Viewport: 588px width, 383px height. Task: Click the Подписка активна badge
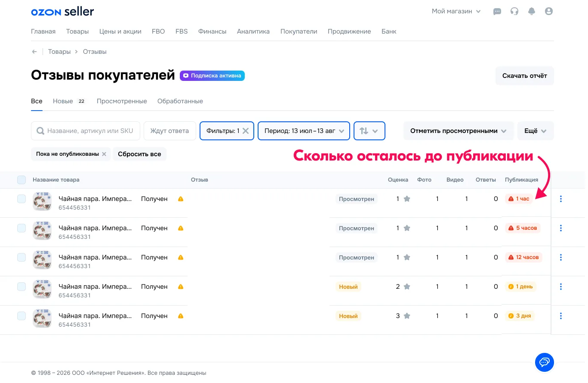tap(212, 76)
